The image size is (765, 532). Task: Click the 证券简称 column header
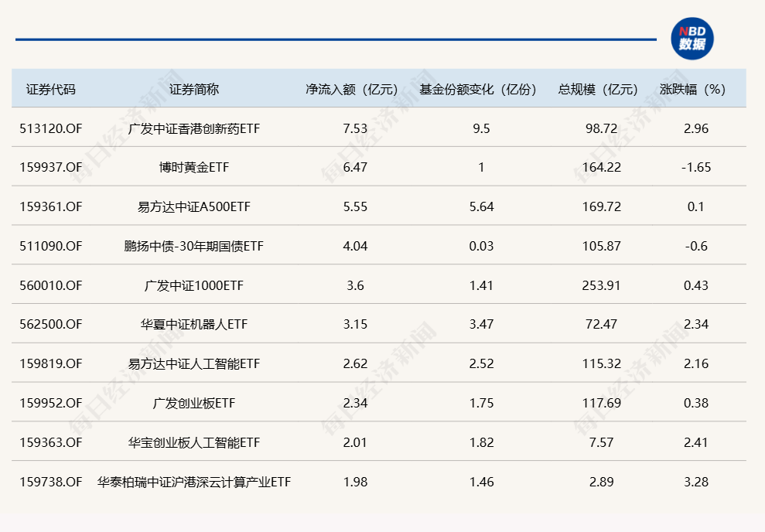[x=194, y=89]
